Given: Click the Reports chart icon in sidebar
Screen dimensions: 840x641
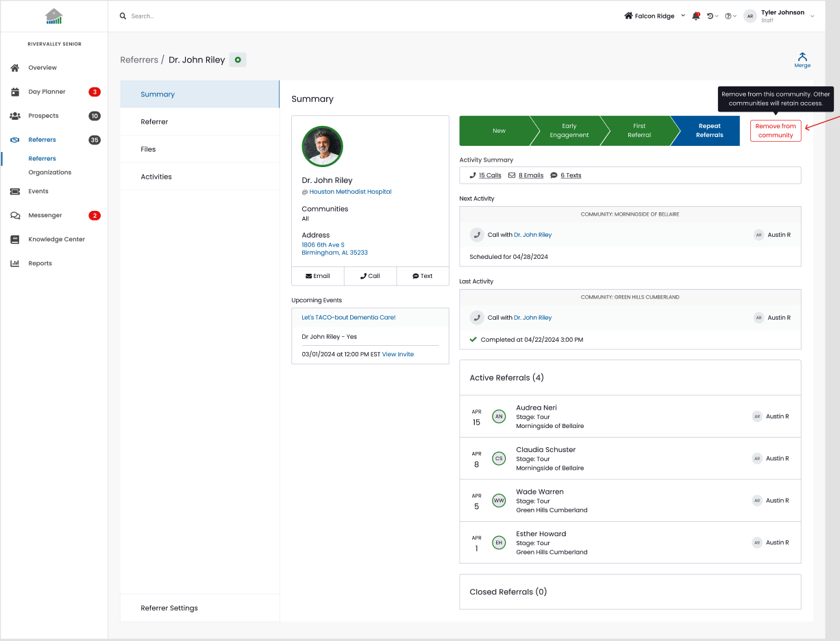Looking at the screenshot, I should point(15,264).
